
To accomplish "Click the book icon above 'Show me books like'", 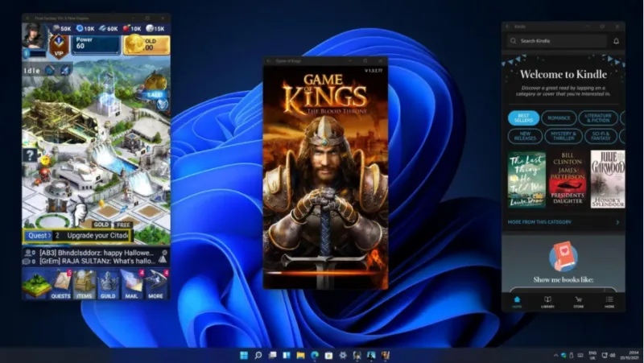I will coord(563,256).
